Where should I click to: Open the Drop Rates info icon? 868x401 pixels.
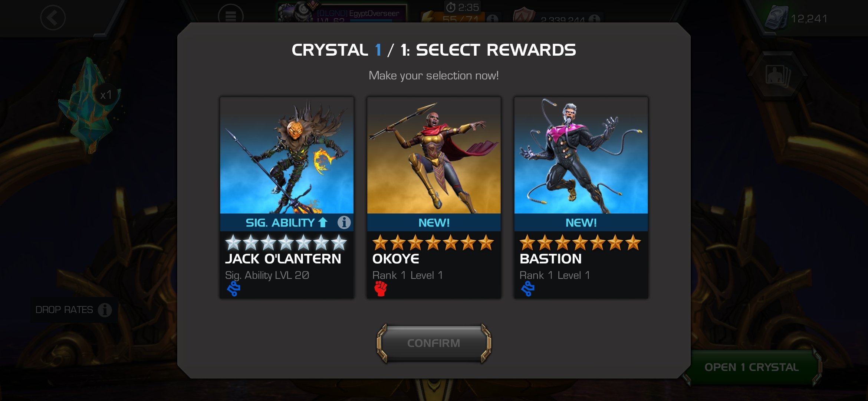(x=105, y=310)
